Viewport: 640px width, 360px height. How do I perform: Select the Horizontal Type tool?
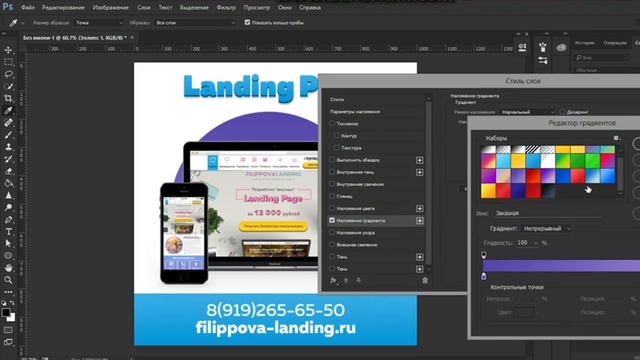(8, 231)
